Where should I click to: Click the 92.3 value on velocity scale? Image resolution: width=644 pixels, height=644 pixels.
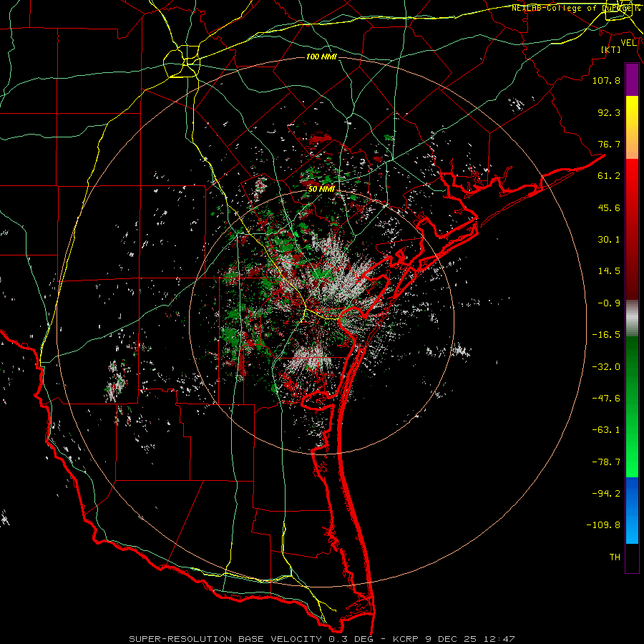tap(609, 112)
